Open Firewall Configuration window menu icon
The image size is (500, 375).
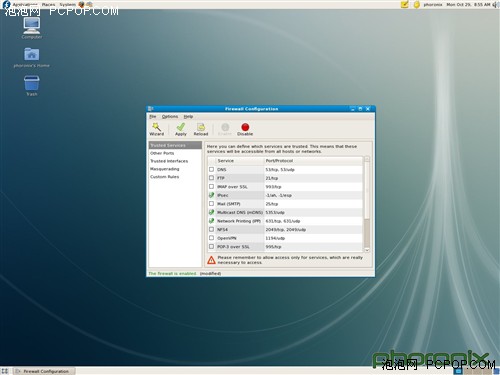pos(151,109)
